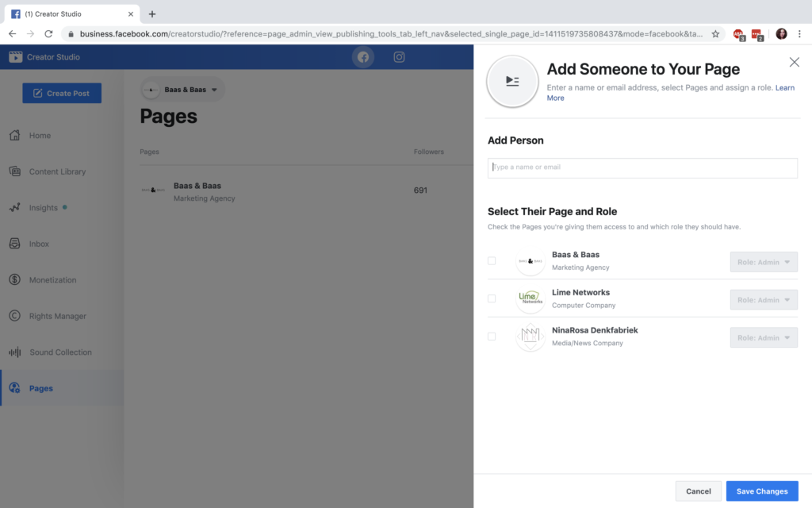Switch to the Instagram platform icon

pyautogui.click(x=399, y=57)
